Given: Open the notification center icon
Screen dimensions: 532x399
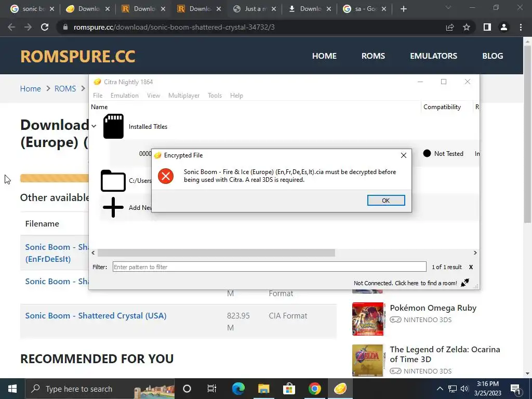Looking at the screenshot, I should pyautogui.click(x=516, y=389).
